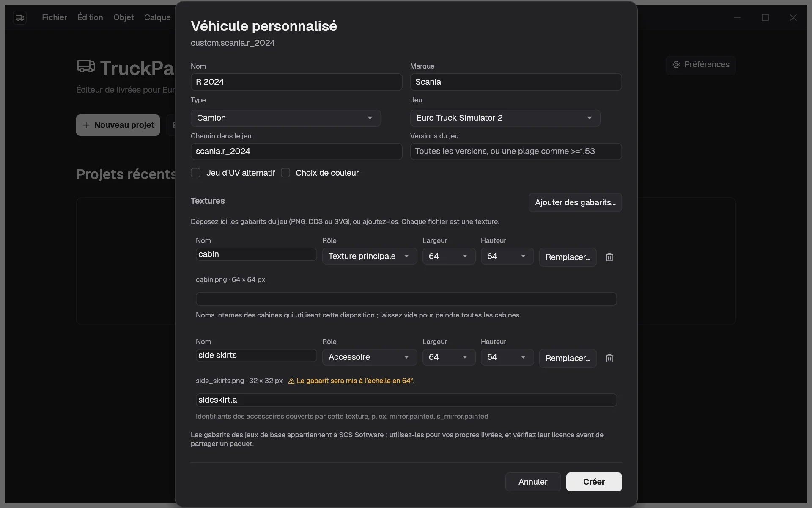Open the Jeu dropdown Euro Truck Simulator 2
This screenshot has height=508, width=812.
point(505,118)
